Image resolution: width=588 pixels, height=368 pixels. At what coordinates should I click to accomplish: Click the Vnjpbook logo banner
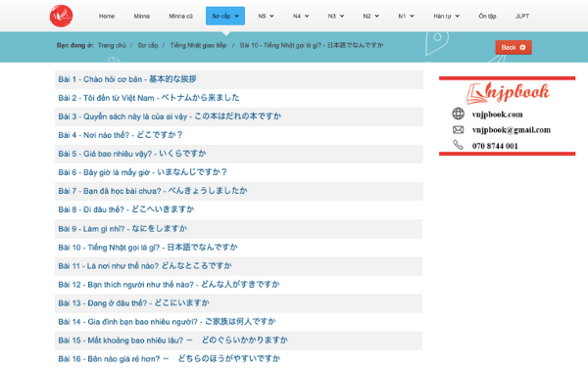click(x=508, y=93)
